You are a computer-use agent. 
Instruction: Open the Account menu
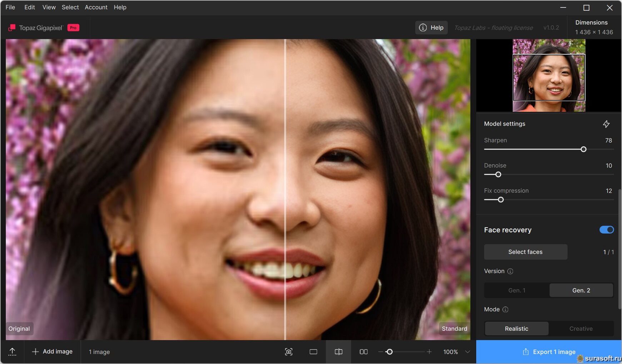(96, 7)
